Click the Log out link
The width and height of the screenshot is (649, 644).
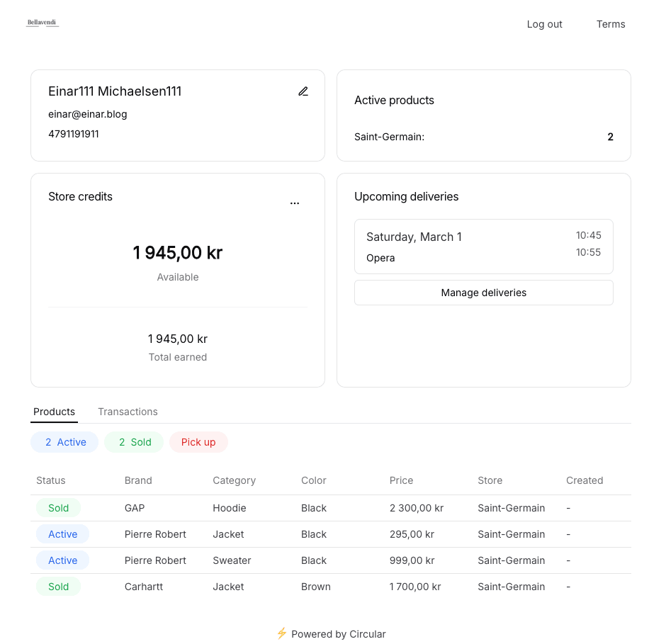click(544, 24)
